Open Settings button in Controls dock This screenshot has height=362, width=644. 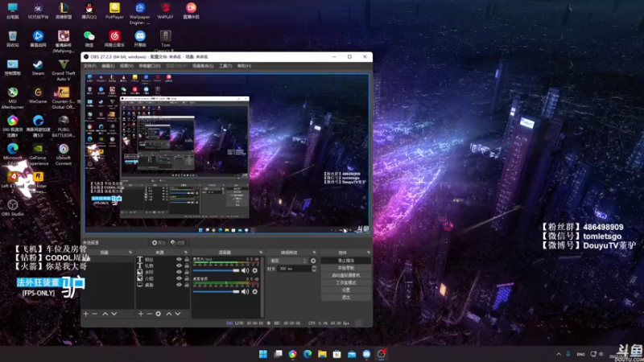[x=346, y=290]
